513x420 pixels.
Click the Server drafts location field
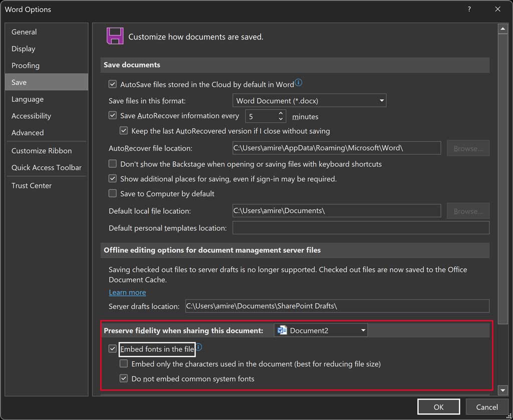coord(337,306)
